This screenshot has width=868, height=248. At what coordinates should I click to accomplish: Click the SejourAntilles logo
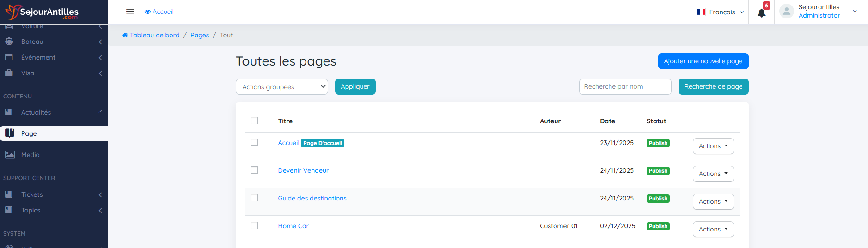click(x=42, y=12)
